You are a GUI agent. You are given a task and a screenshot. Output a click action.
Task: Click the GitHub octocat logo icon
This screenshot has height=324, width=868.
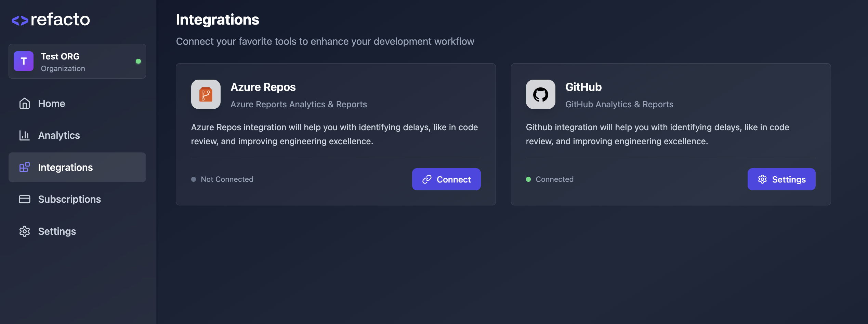[541, 94]
